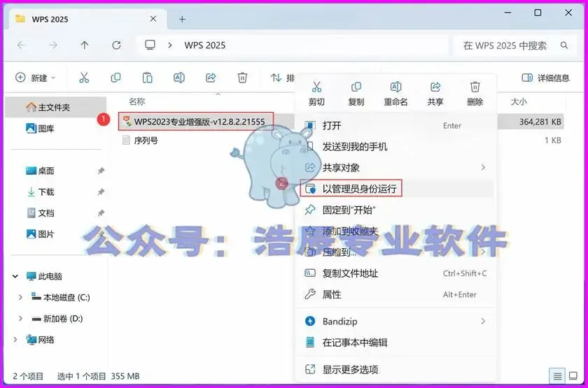Viewport: 588px width, 388px height.
Task: Close the WPS 2025 tab
Action: [153, 19]
